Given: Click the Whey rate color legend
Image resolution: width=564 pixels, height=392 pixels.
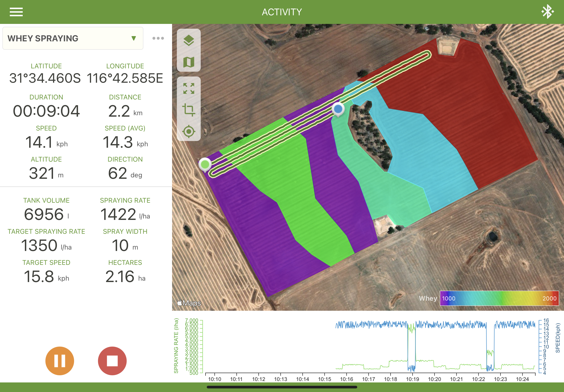Looking at the screenshot, I should pos(499,298).
